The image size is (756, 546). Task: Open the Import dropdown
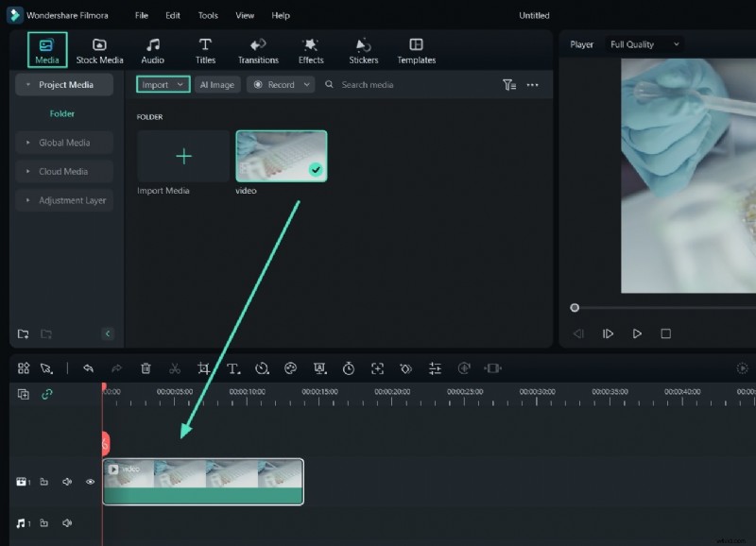tap(162, 85)
